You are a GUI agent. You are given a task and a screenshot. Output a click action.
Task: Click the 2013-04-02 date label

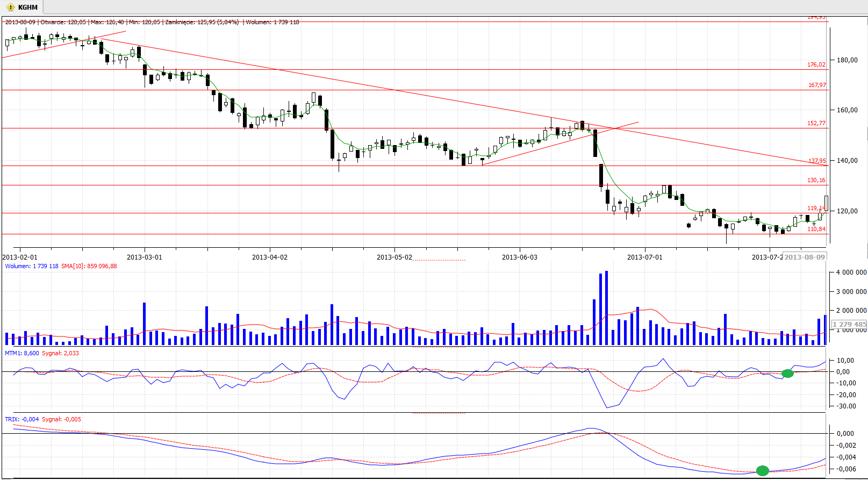[x=270, y=257]
